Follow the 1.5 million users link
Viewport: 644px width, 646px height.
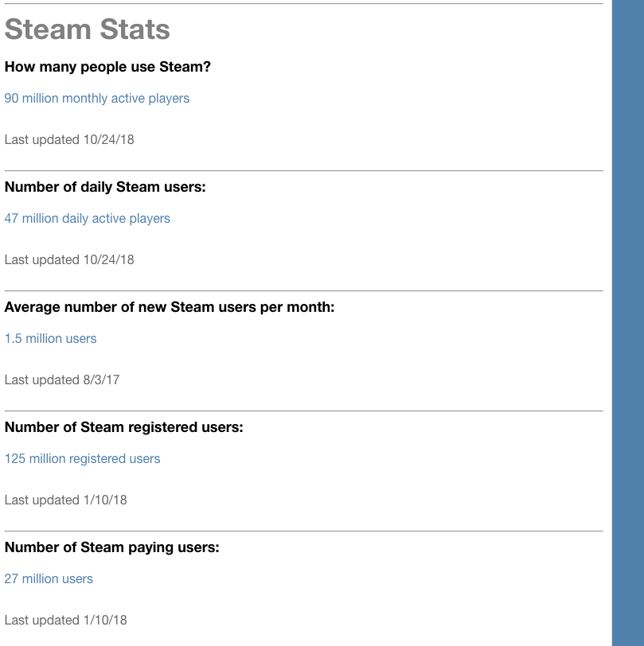[50, 339]
